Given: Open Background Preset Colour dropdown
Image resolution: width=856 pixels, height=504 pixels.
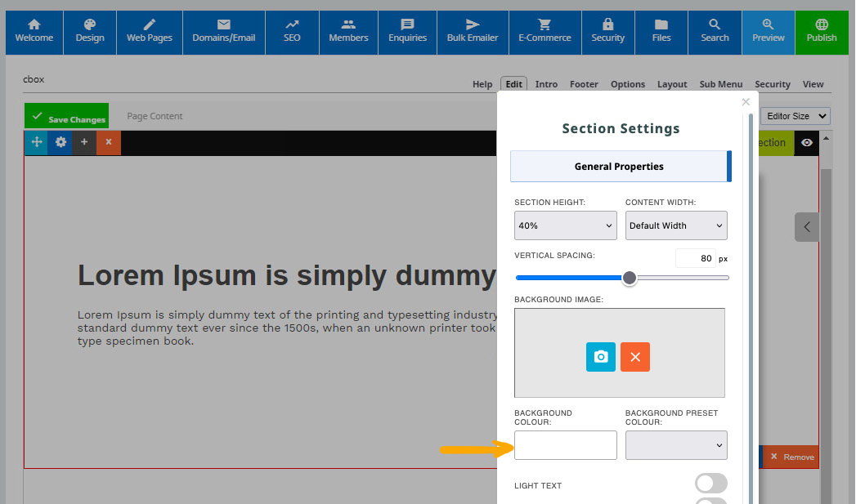Looking at the screenshot, I should click(x=676, y=445).
